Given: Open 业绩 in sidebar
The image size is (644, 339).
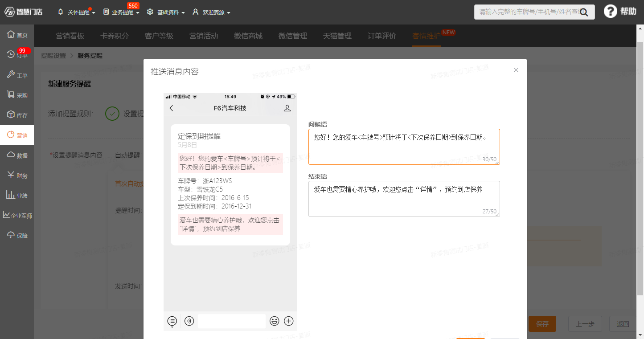Looking at the screenshot, I should coord(17,195).
